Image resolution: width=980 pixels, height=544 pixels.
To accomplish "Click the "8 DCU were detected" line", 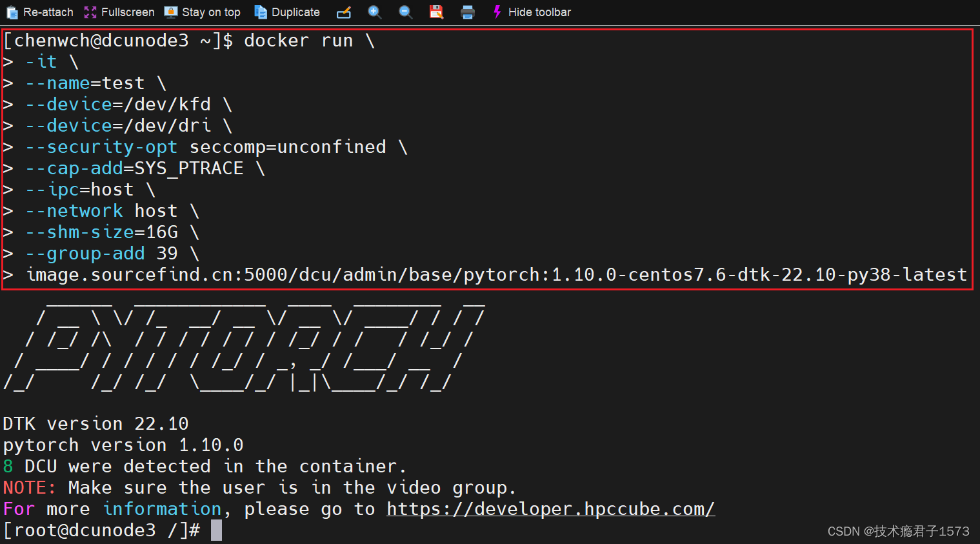I will tap(205, 467).
